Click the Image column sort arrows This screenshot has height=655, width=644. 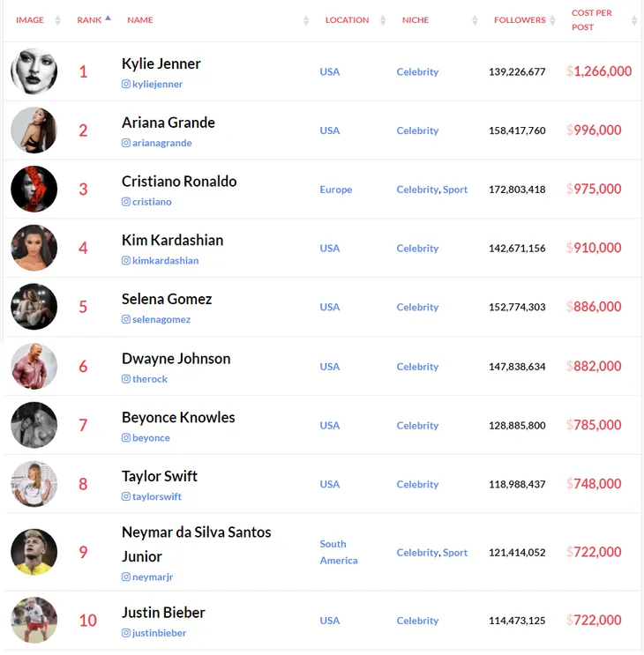[x=57, y=20]
